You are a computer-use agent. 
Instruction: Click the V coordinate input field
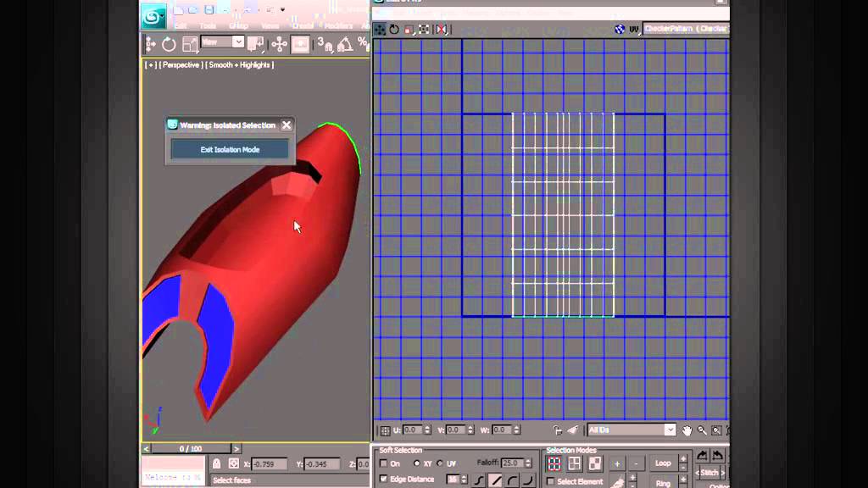coord(455,430)
